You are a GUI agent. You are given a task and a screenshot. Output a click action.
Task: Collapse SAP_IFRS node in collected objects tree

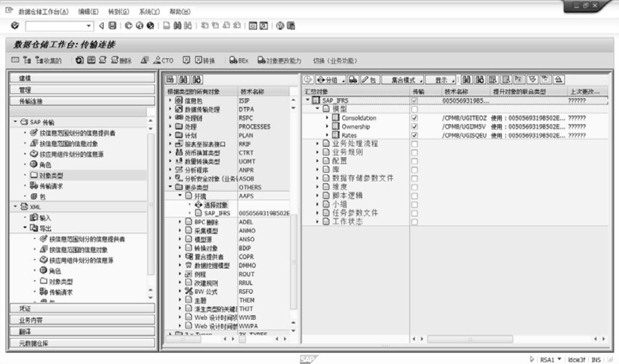click(x=308, y=100)
